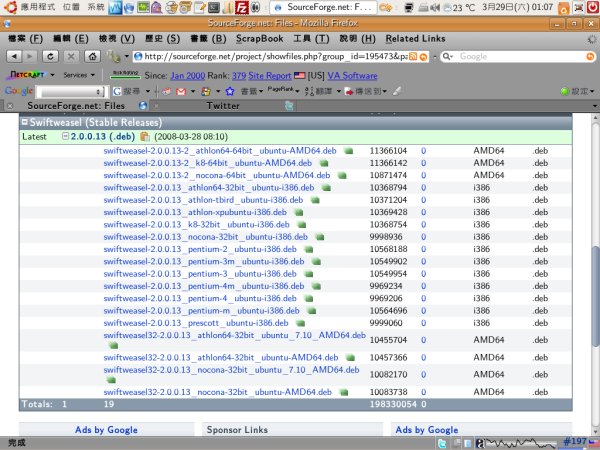Click the red power button in top panel
Screen dimensions: 600x450
(592, 7)
